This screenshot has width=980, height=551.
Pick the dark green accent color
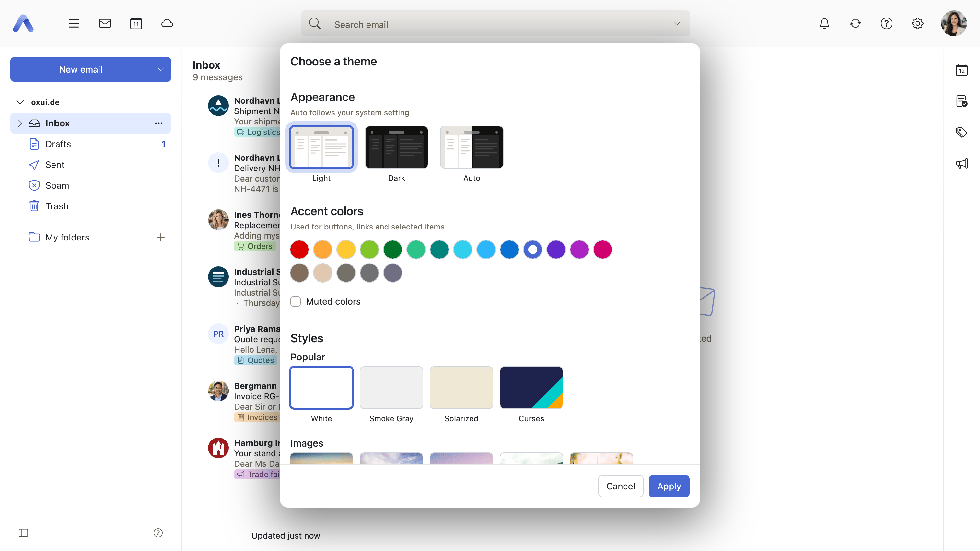pyautogui.click(x=392, y=250)
